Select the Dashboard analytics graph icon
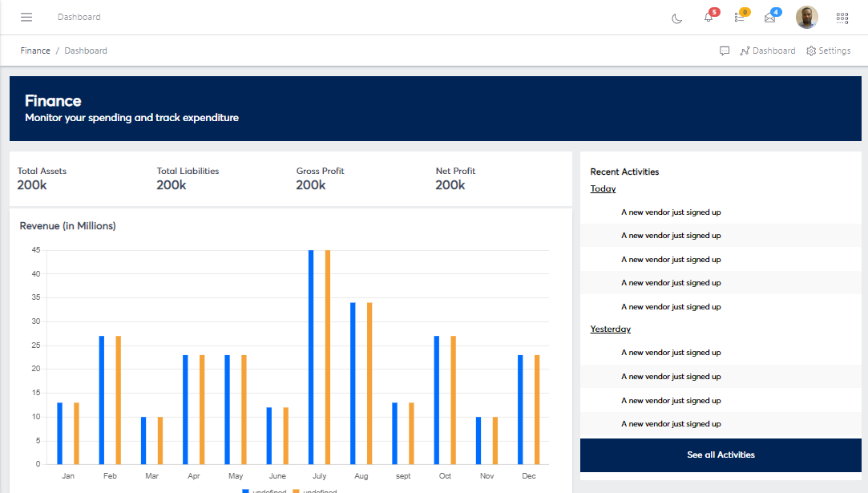Viewport: 868px width, 493px height. [745, 51]
